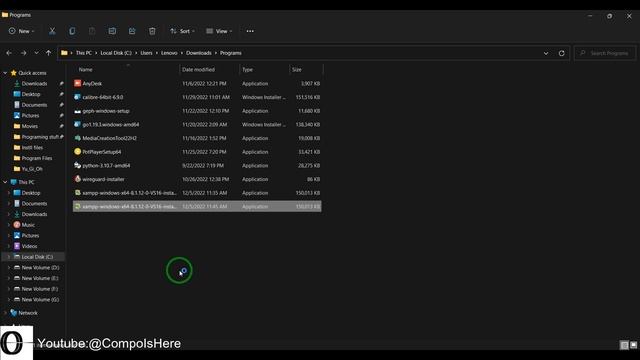Select the go1.19.3.windows-amd64 file icon
Screen dimensions: 640x360
(x=78, y=124)
